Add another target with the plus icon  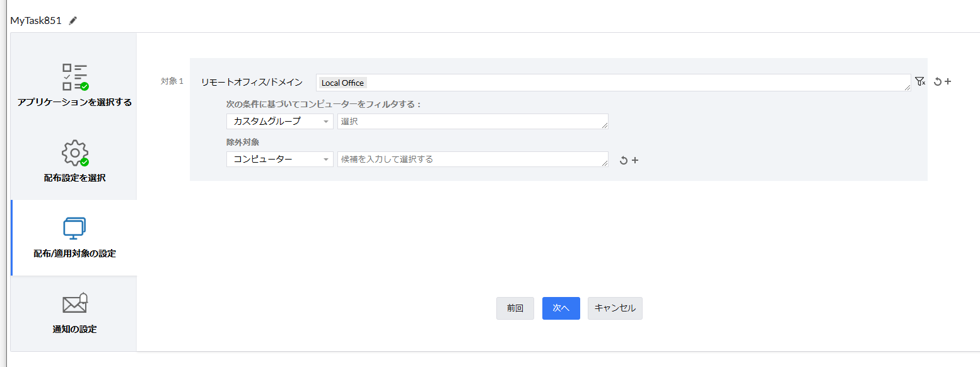click(x=947, y=81)
